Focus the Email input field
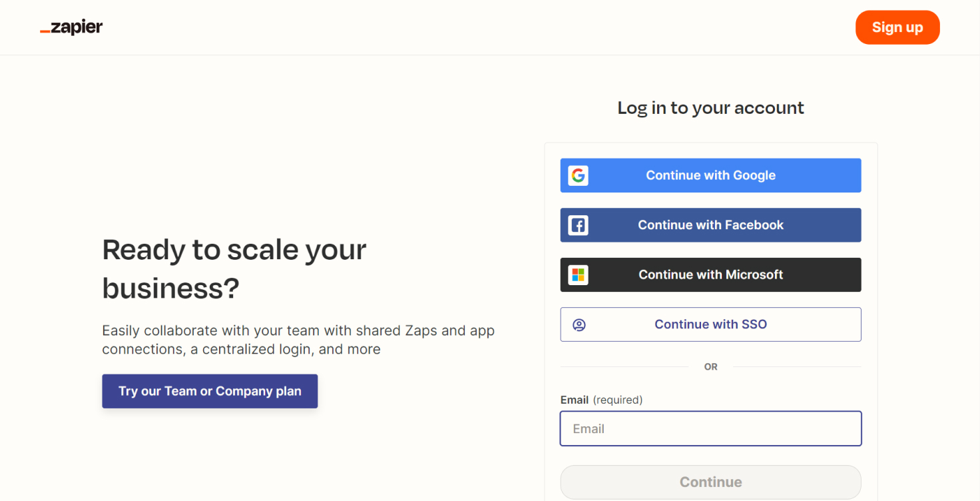This screenshot has width=980, height=501. coord(710,428)
